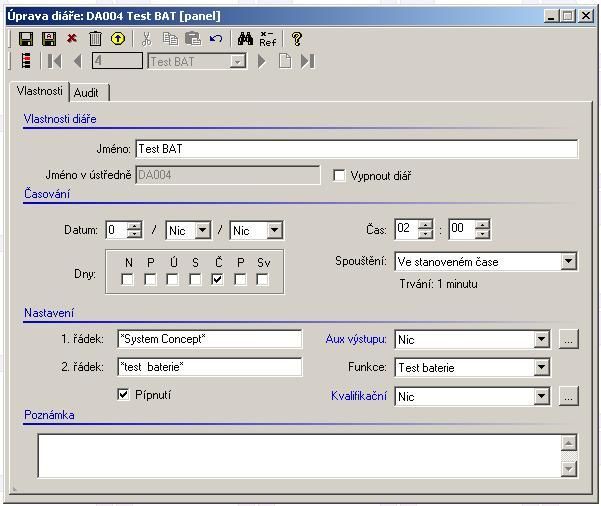Click into the Jméno text field
Image resolution: width=601 pixels, height=506 pixels.
(356, 149)
